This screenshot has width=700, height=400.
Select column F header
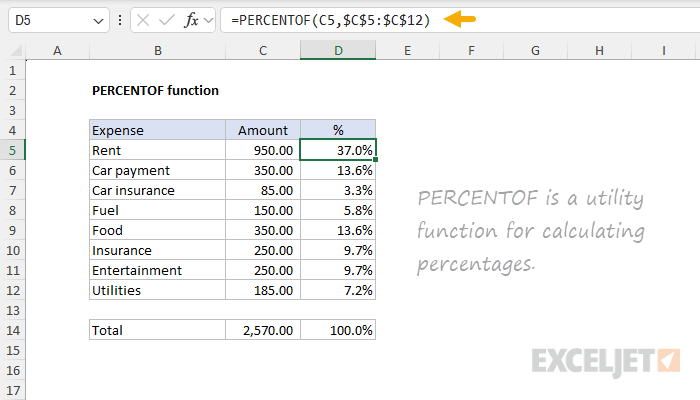point(471,50)
